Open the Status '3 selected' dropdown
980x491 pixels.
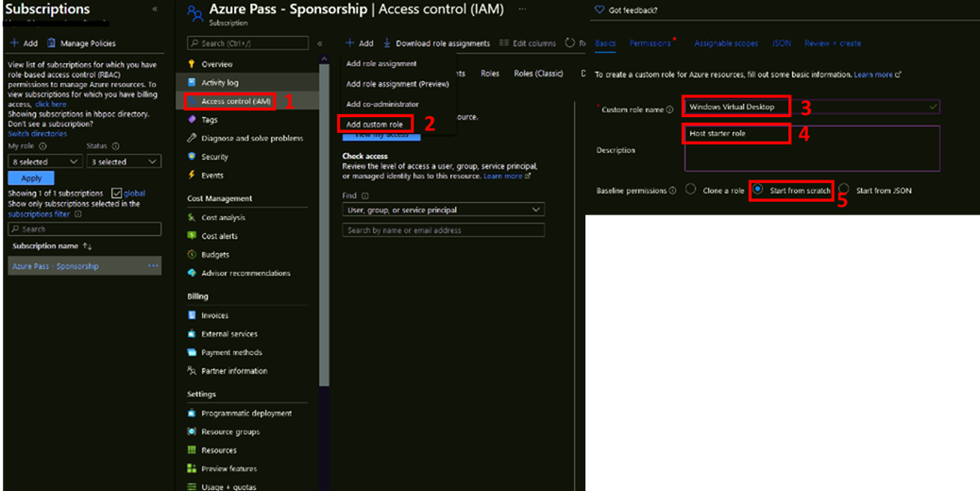coord(124,161)
